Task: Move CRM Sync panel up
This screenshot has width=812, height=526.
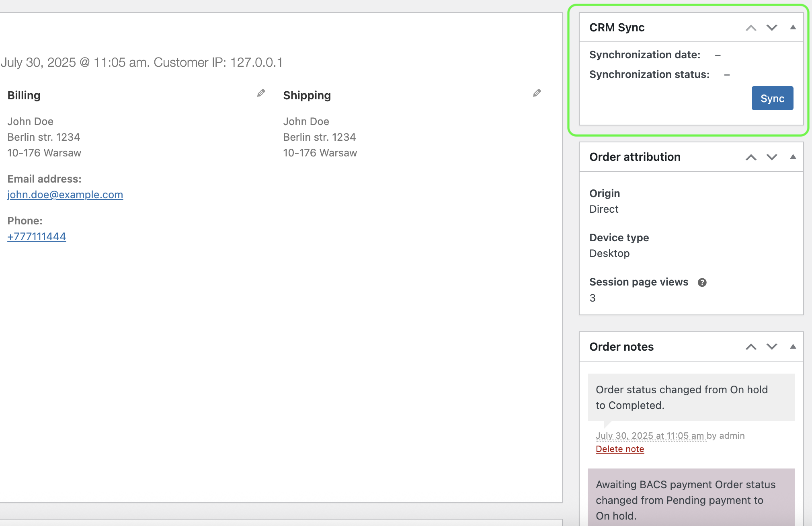Action: [750, 28]
